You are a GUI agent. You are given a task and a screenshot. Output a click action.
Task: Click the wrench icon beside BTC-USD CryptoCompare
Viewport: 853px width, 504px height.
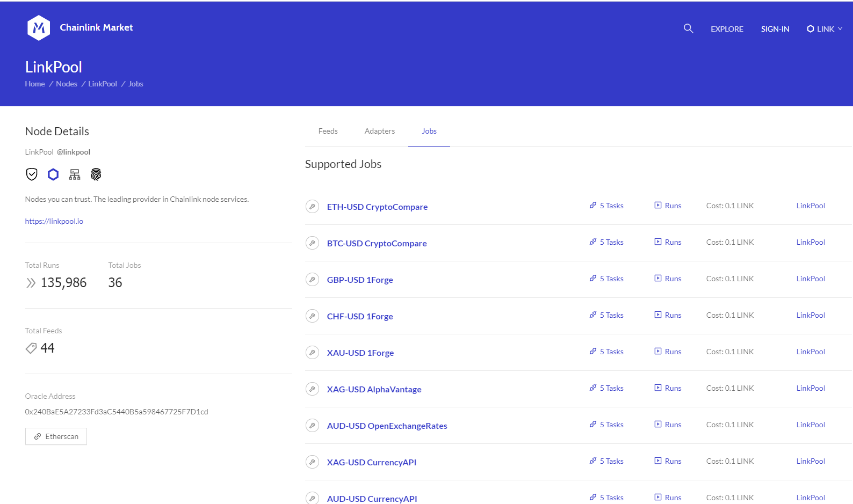click(312, 243)
